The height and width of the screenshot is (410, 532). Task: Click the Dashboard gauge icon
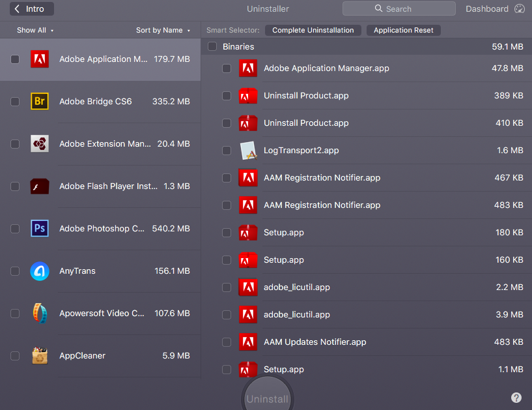click(x=520, y=9)
